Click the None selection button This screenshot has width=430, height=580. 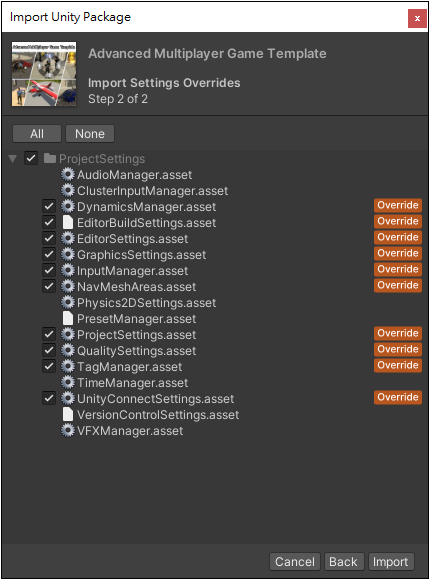(x=90, y=134)
